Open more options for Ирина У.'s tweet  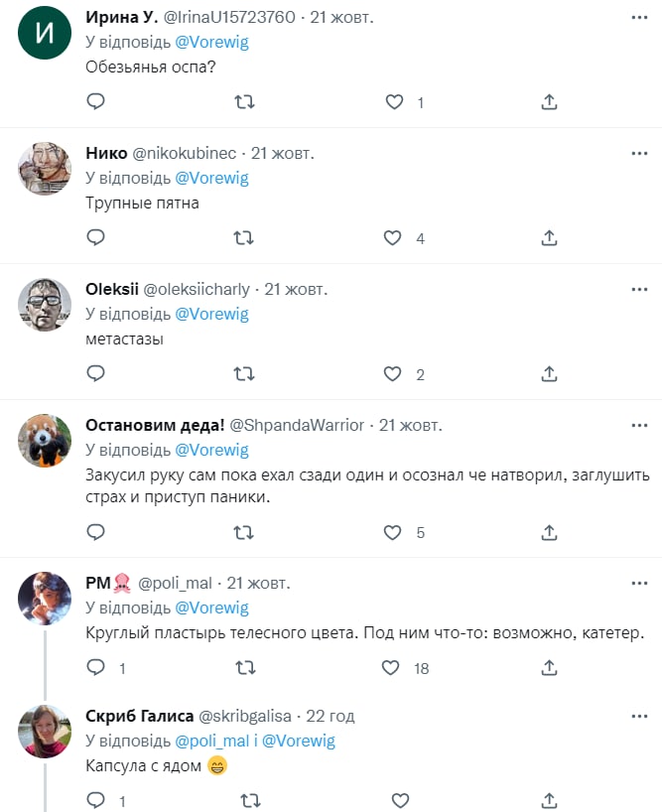pos(639,19)
